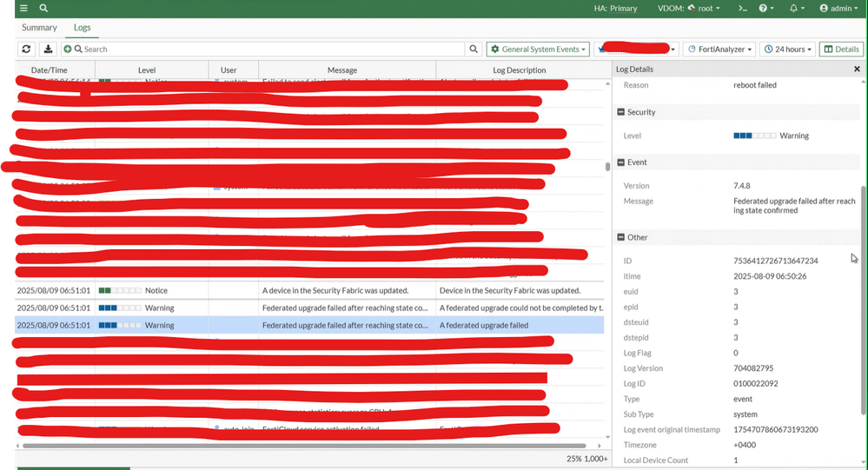868x470 pixels.
Task: Open the VDOM root dropdown
Action: tap(689, 9)
